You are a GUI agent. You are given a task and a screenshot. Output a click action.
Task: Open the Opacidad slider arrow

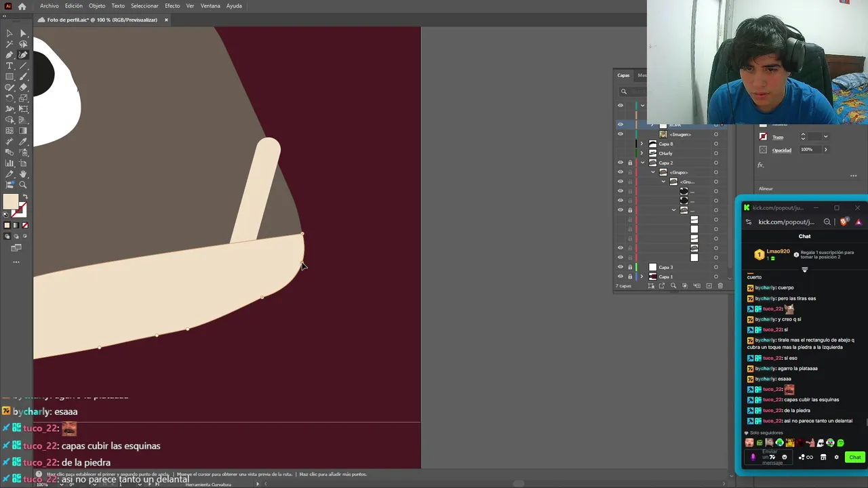tap(825, 150)
